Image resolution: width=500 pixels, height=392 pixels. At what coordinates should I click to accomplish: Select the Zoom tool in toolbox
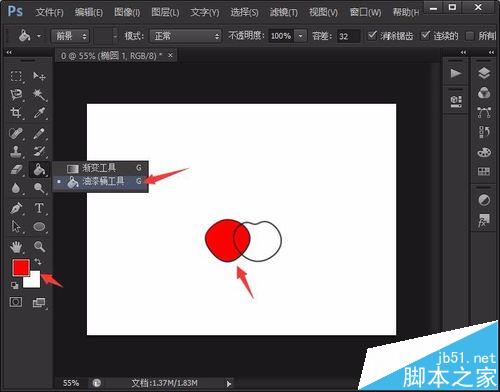pos(39,247)
